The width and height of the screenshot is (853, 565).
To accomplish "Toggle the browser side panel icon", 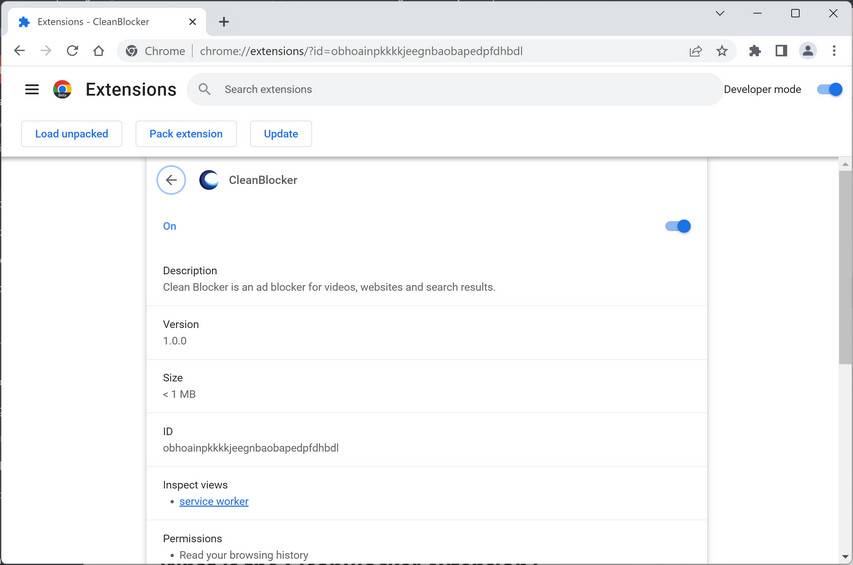I will [781, 51].
